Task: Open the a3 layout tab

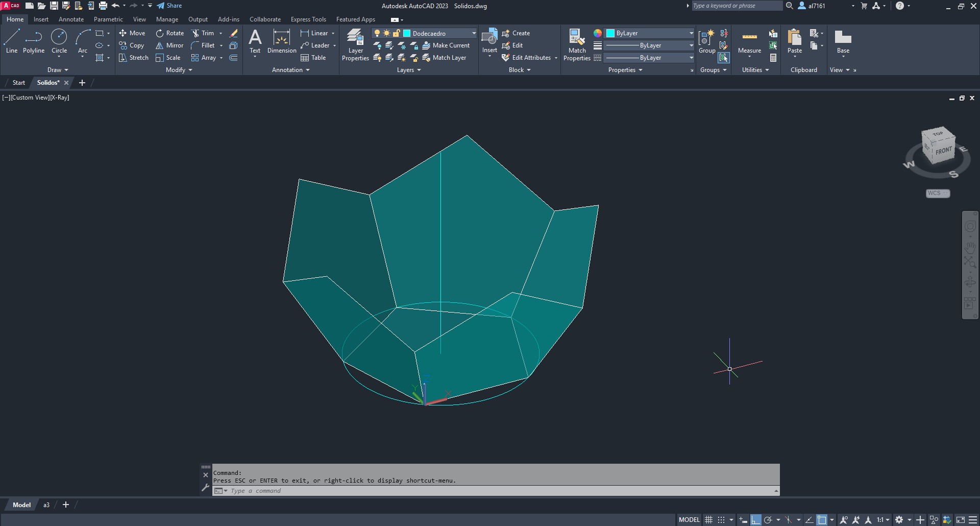Action: pos(46,505)
